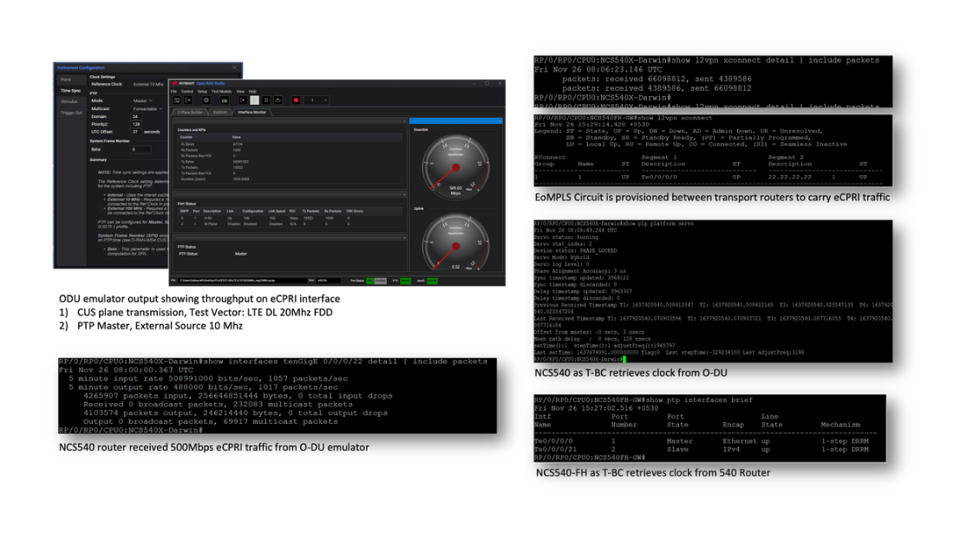Click the restart loop icon right of Pause
The width and height of the screenshot is (980, 533).
pos(278,100)
